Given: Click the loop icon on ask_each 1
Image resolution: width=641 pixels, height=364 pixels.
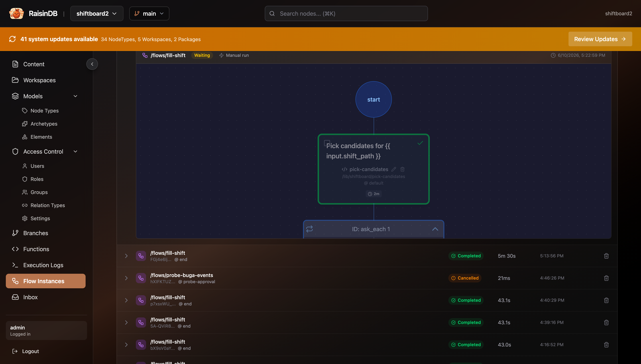Looking at the screenshot, I should (x=309, y=229).
